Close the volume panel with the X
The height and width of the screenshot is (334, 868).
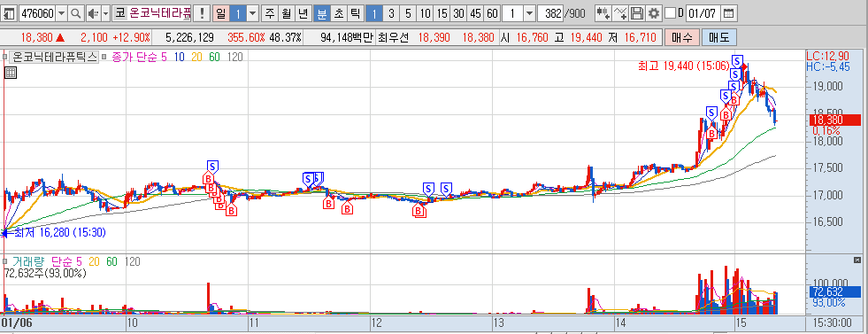[857, 260]
